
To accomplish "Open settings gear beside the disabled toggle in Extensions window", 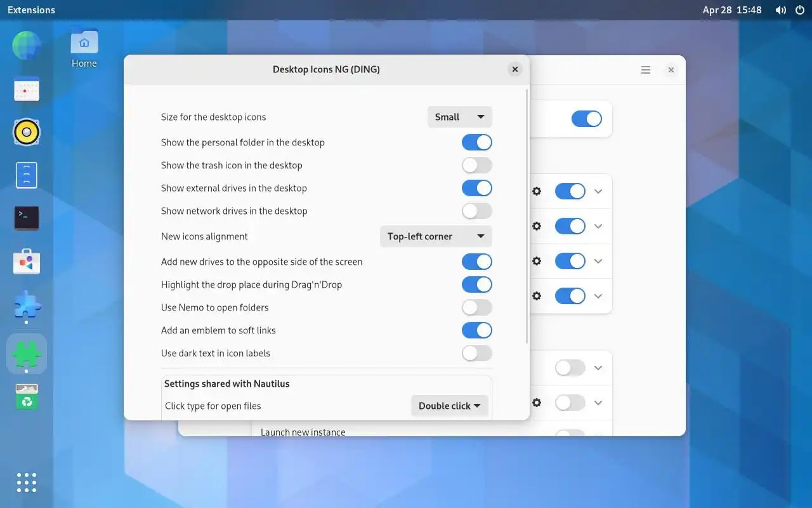I will click(537, 403).
